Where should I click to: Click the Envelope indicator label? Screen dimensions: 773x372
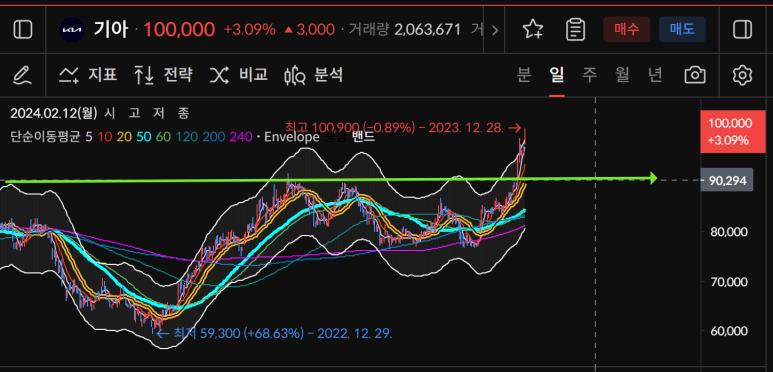coord(292,137)
